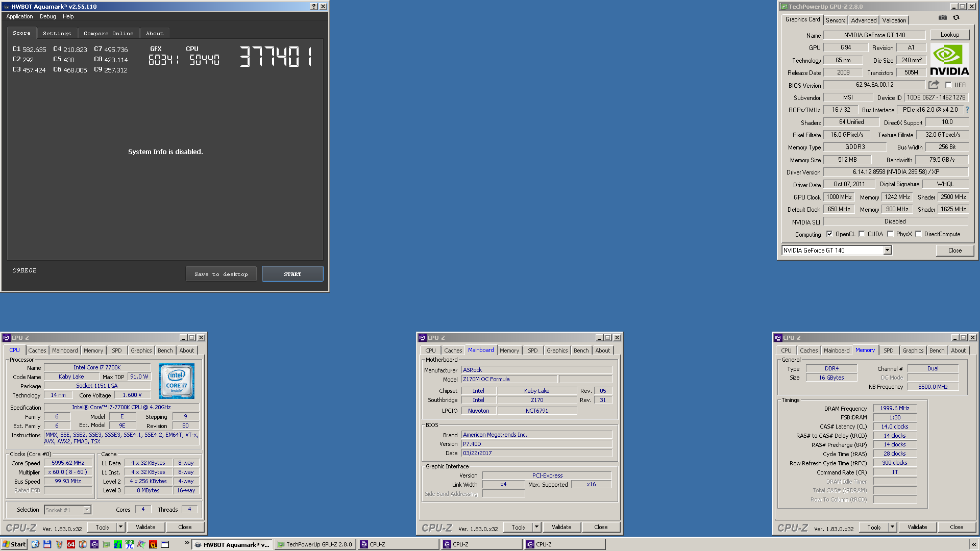The height and width of the screenshot is (551, 980).
Task: Click the Aquamark question mark help button
Action: [x=314, y=7]
